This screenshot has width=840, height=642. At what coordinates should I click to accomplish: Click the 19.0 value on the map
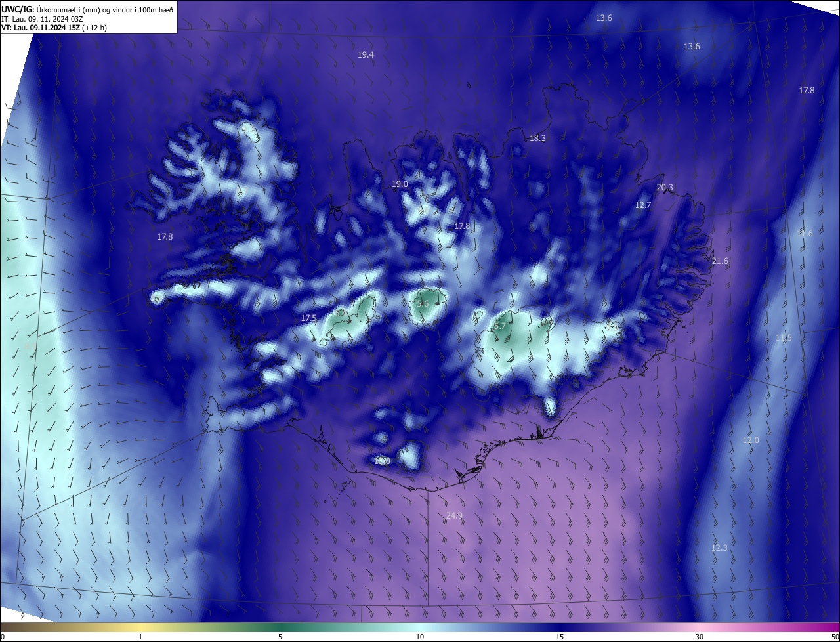[400, 184]
